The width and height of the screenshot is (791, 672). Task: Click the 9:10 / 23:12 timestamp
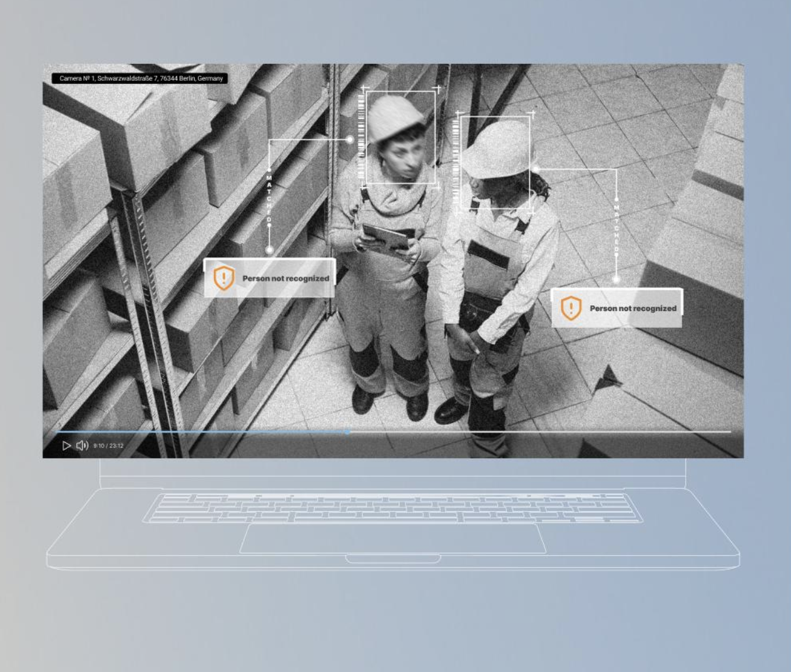tap(108, 445)
